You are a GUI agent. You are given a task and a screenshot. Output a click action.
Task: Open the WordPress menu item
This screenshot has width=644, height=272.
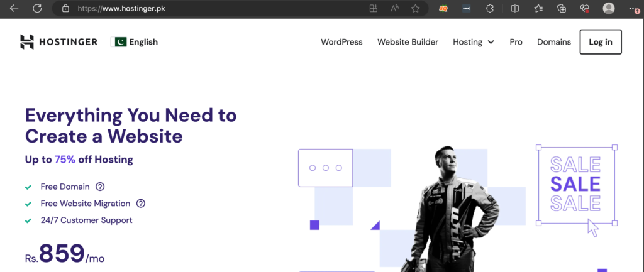point(341,42)
